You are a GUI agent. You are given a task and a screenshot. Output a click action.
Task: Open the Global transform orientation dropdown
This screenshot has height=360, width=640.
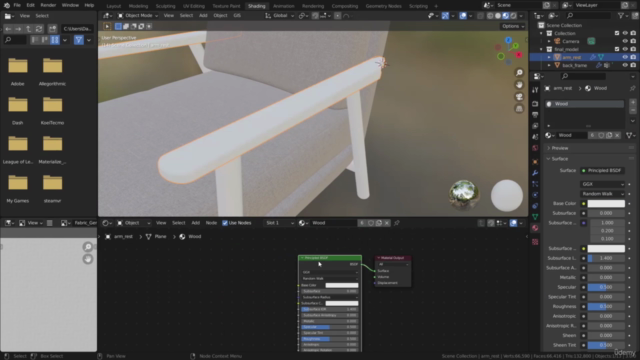point(280,16)
